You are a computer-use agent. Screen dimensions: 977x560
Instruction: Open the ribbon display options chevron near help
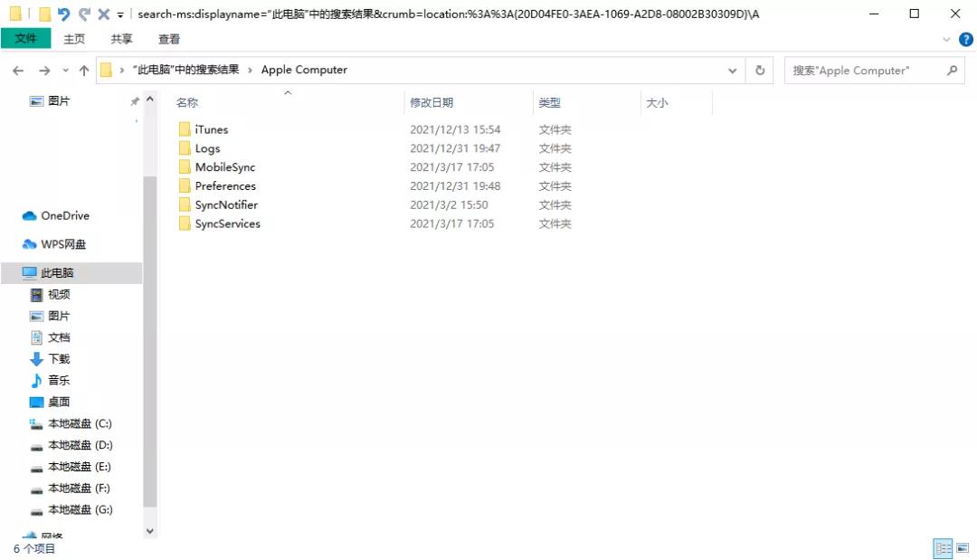tap(946, 39)
